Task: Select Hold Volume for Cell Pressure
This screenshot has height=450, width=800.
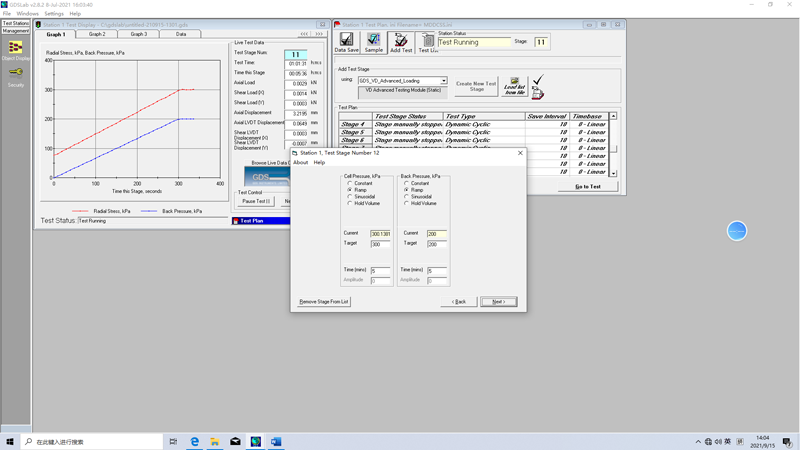Action: [x=350, y=203]
